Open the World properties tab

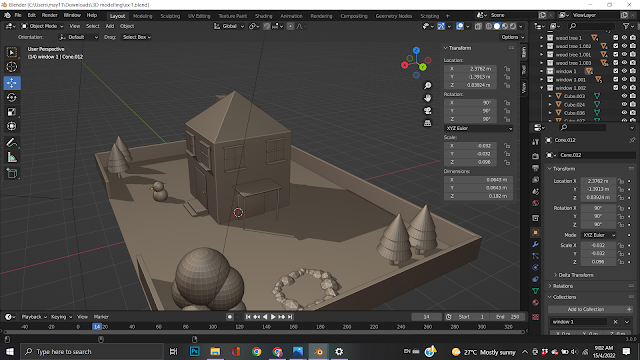coord(535,203)
